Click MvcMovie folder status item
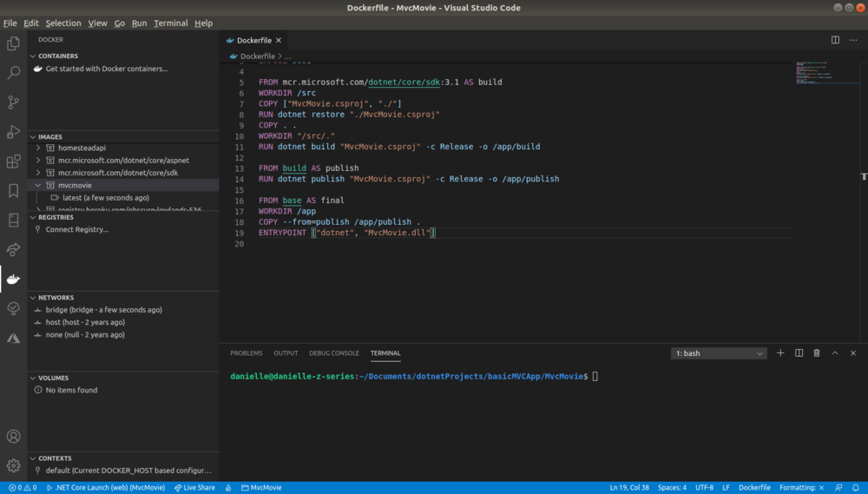This screenshot has width=868, height=494. click(262, 487)
